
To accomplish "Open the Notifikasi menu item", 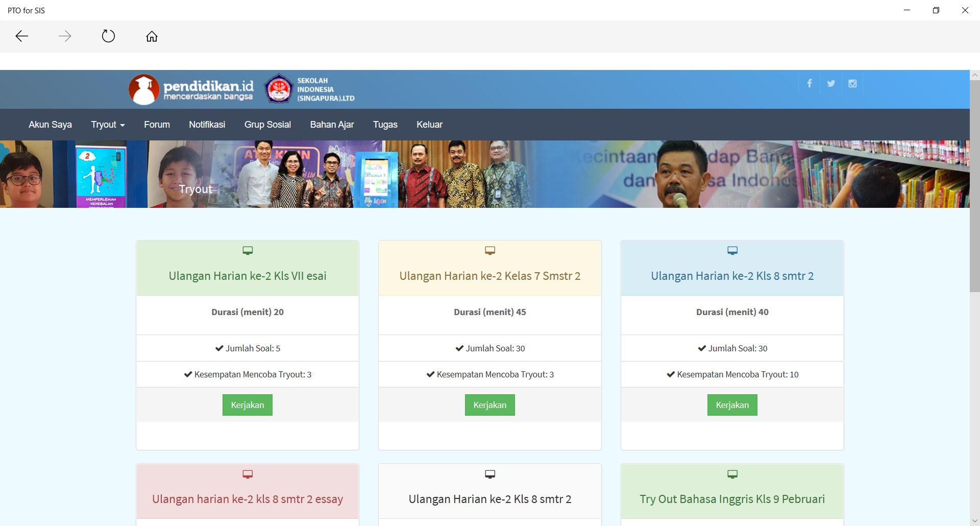I will [x=207, y=125].
